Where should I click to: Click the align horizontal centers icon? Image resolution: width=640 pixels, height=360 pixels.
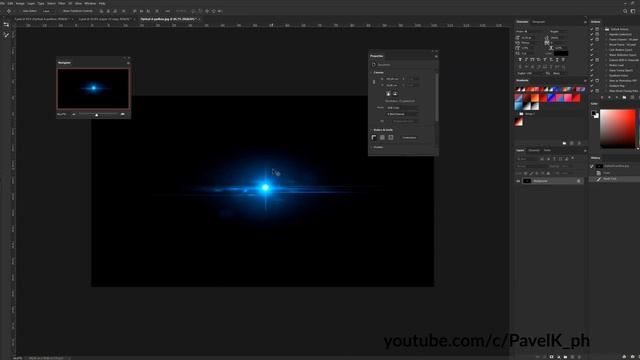pyautogui.click(x=108, y=11)
